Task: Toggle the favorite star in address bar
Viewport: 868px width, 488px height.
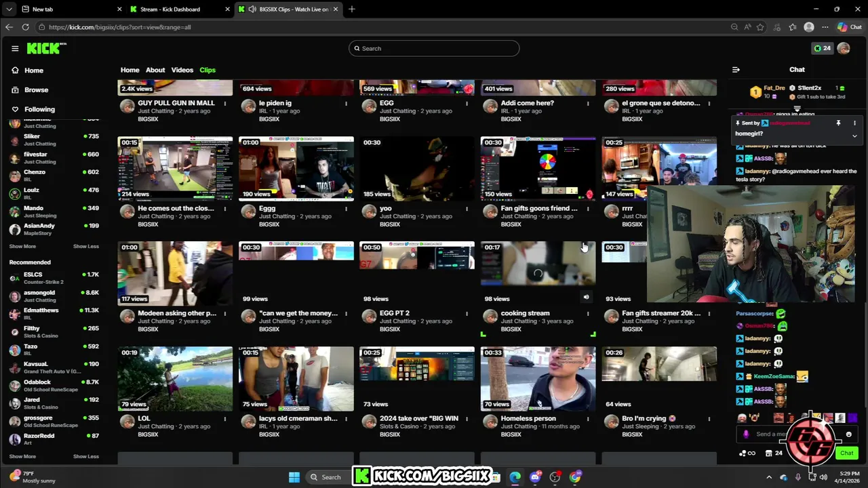Action: [x=760, y=27]
